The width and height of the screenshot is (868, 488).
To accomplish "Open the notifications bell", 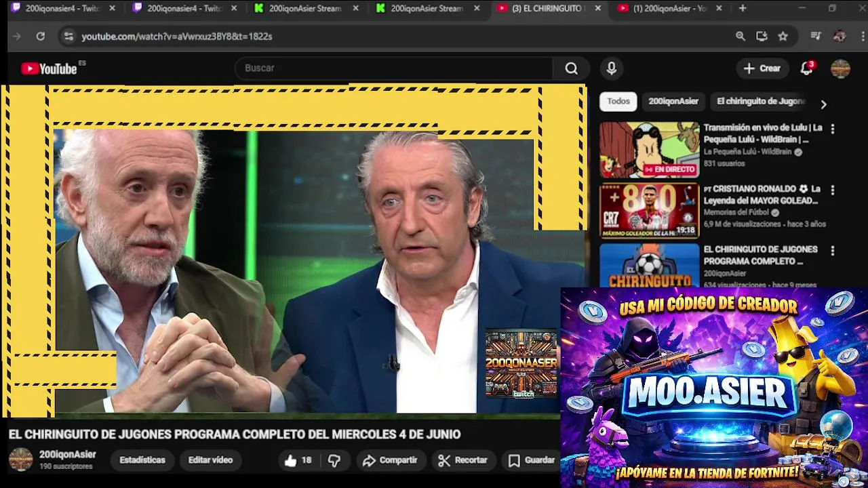I will 806,68.
